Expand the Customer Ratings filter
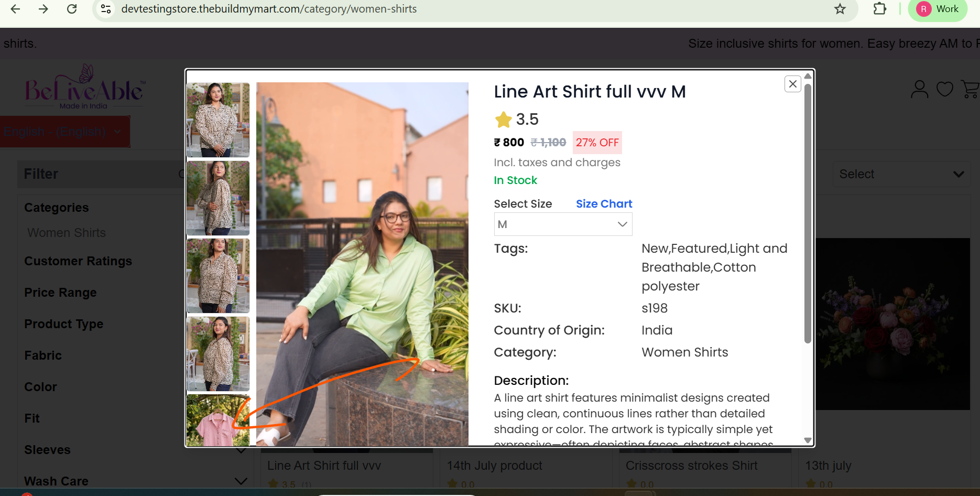The image size is (980, 496). (78, 261)
